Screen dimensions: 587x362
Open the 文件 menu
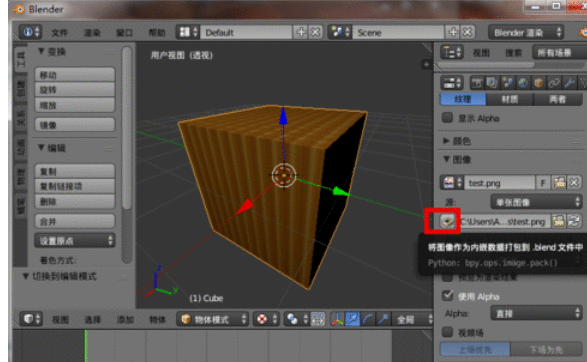tap(60, 33)
